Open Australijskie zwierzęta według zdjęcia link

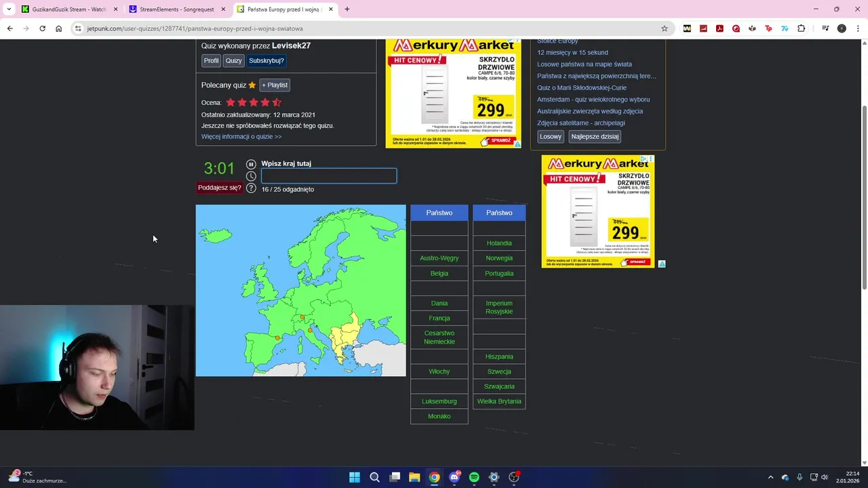pyautogui.click(x=590, y=111)
